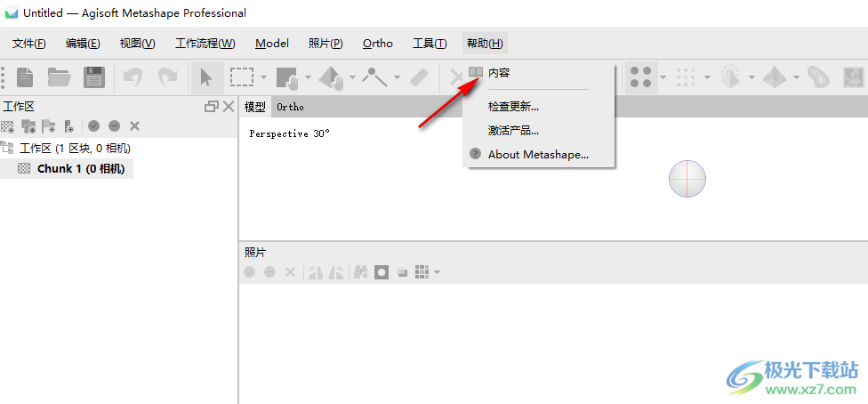Image resolution: width=868 pixels, height=404 pixels.
Task: Float the workspace panel with the undock icon
Action: 212,107
